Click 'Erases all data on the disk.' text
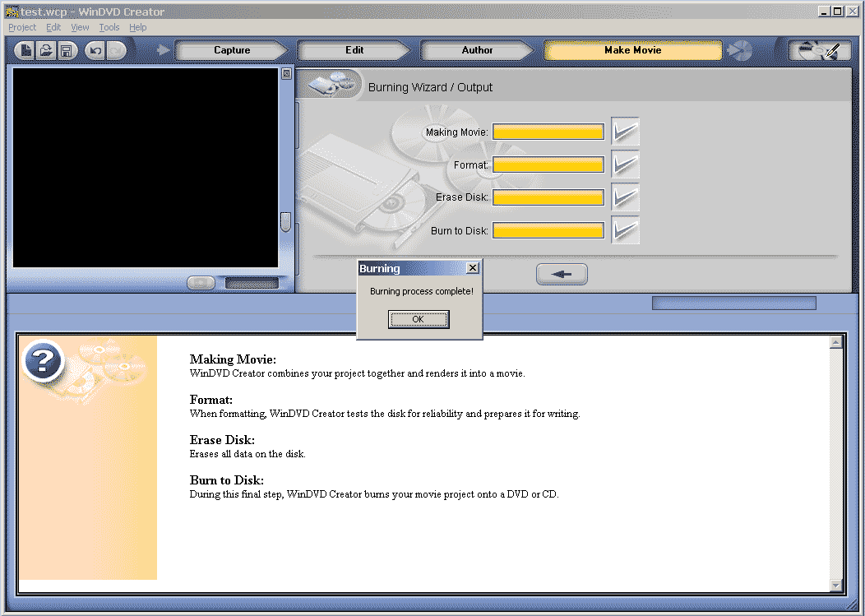865x616 pixels. coord(247,454)
